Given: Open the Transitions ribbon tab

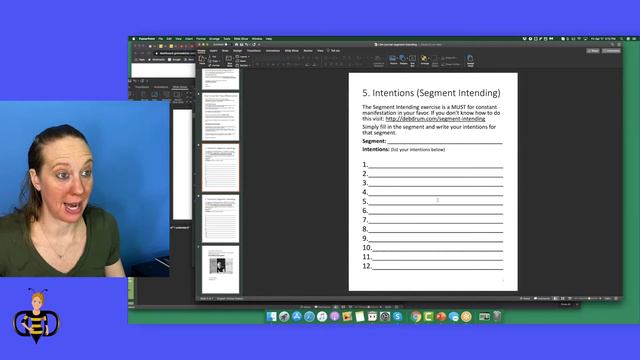Looking at the screenshot, I should click(253, 51).
